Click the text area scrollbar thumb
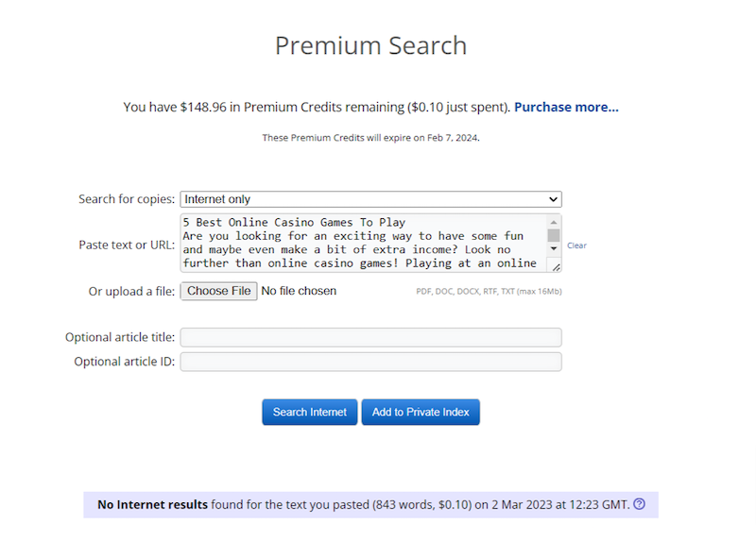The height and width of the screenshot is (541, 756). pos(554,235)
